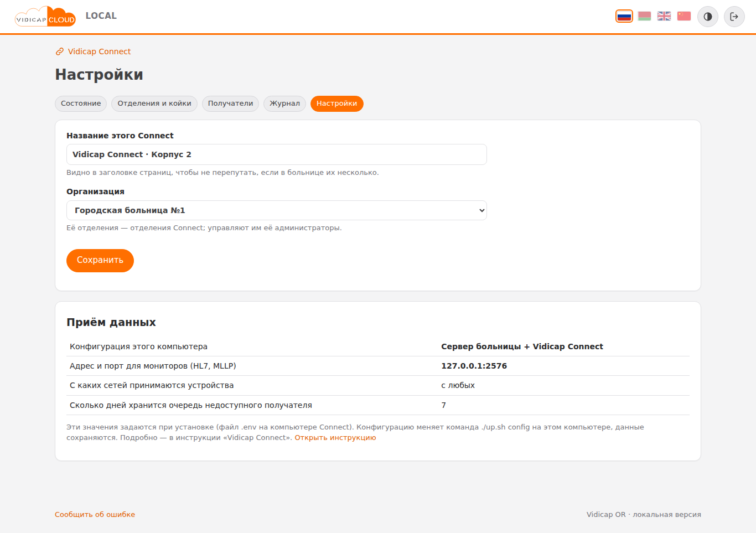Open the Отделения и койки tab
This screenshot has width=756, height=533.
point(154,104)
